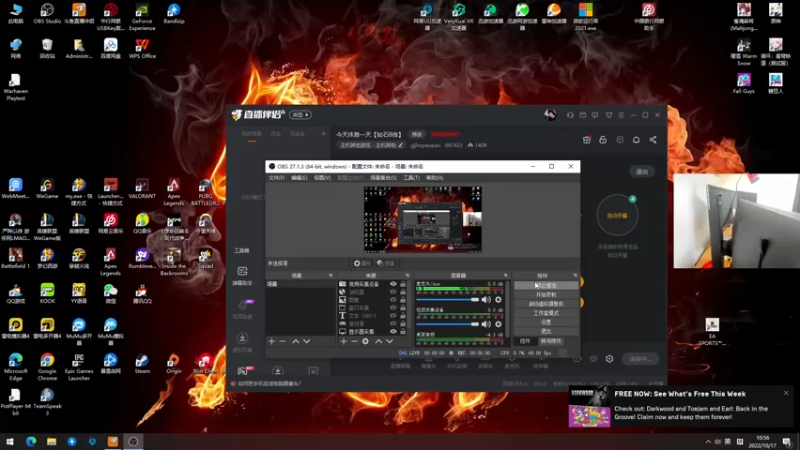Toggle visibility of the 图像 source
The image size is (800, 450).
(393, 300)
